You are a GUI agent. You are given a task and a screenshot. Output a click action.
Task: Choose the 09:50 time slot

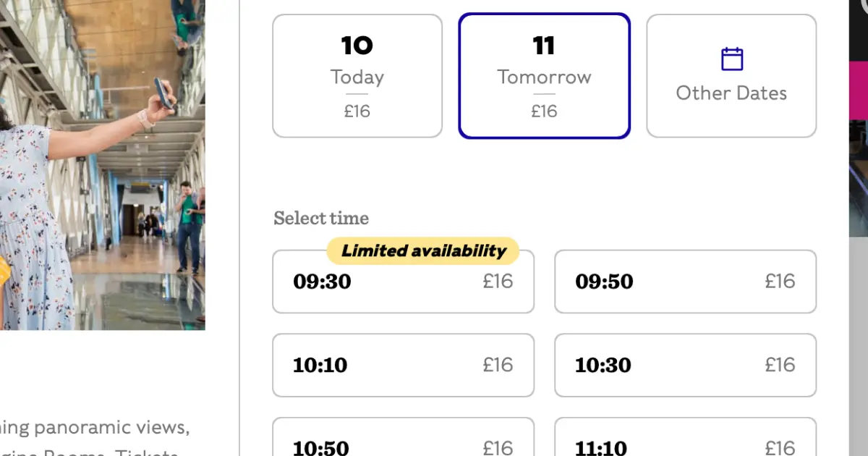[685, 282]
